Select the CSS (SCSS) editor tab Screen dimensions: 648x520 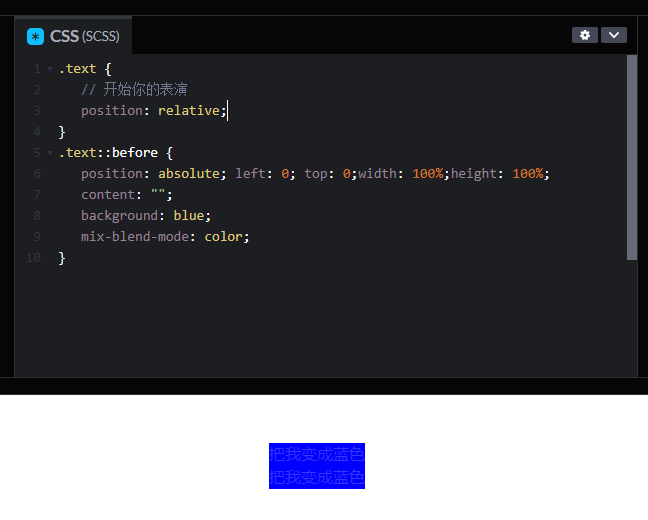click(73, 36)
